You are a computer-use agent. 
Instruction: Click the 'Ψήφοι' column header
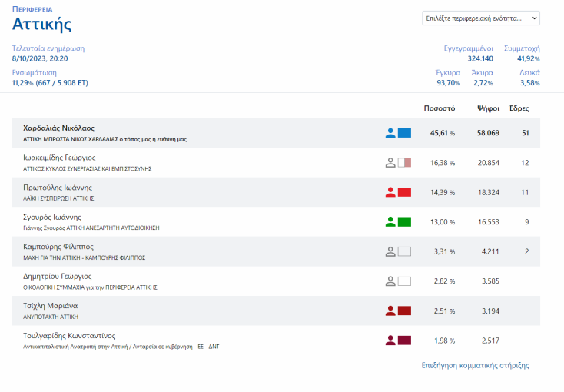(x=488, y=108)
